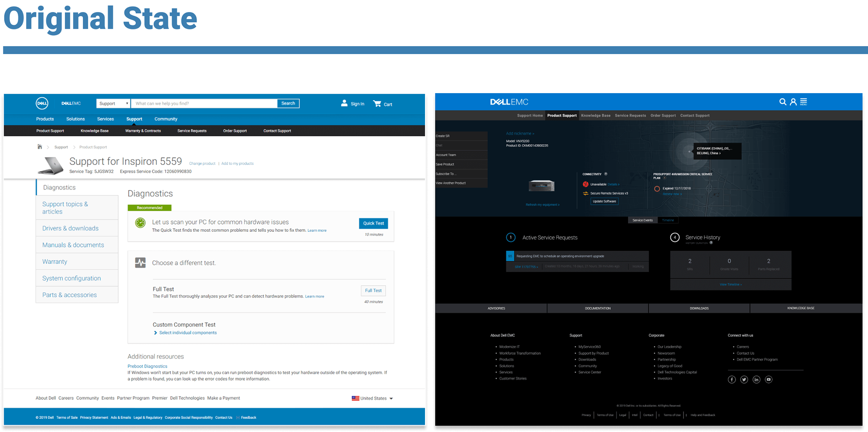The height and width of the screenshot is (432, 868).
Task: Open the Support category dropdown in the search bar
Action: pos(113,103)
